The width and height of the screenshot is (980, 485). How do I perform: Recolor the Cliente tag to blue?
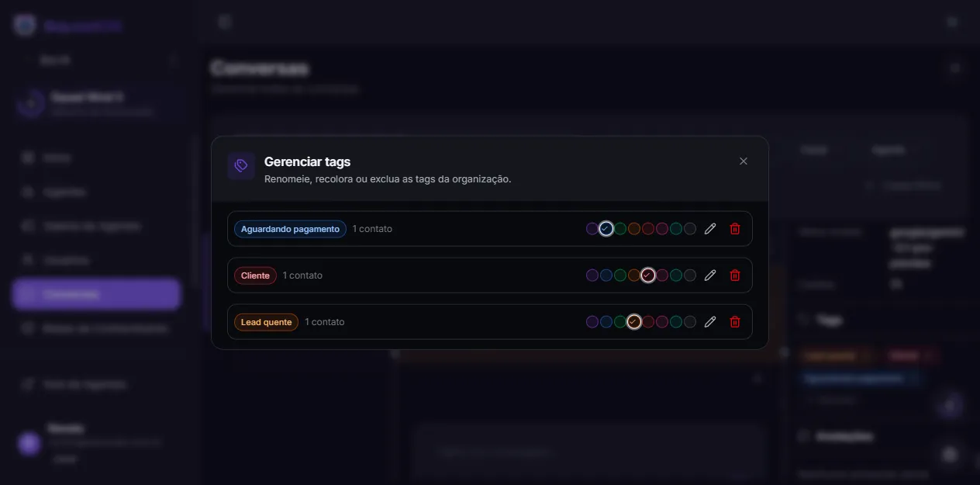click(x=606, y=275)
